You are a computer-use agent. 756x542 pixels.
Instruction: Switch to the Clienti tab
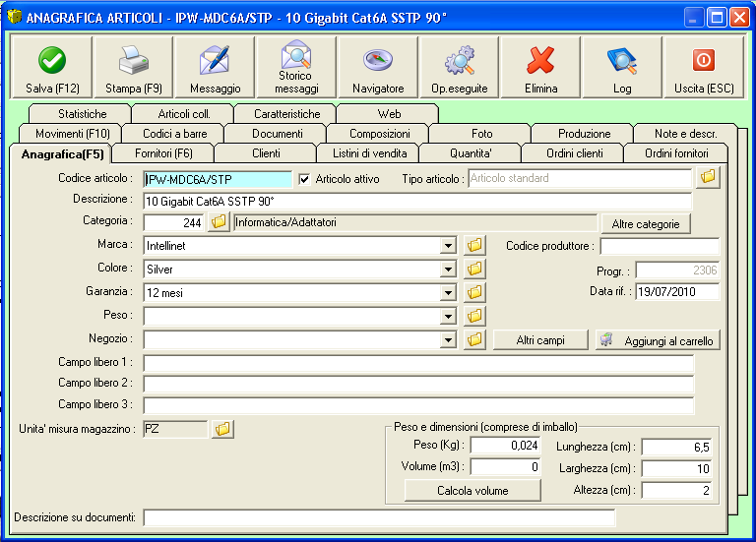tap(266, 153)
